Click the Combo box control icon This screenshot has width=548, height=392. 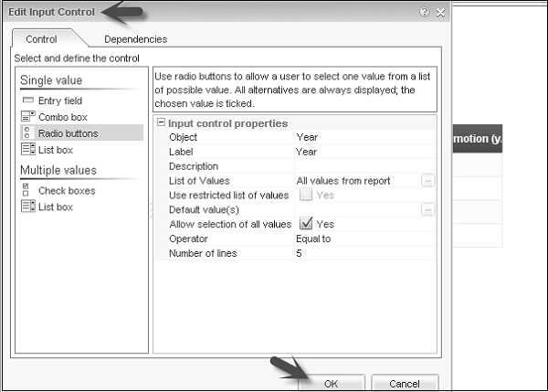(28, 116)
